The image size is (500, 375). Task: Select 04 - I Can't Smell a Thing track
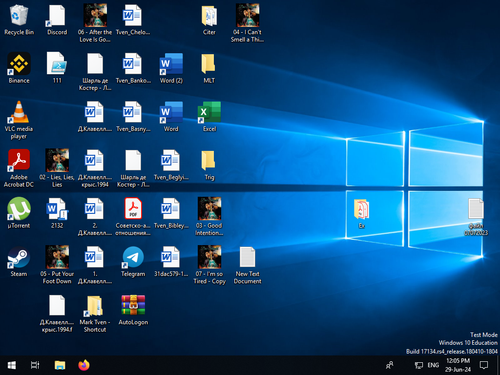coord(247,15)
